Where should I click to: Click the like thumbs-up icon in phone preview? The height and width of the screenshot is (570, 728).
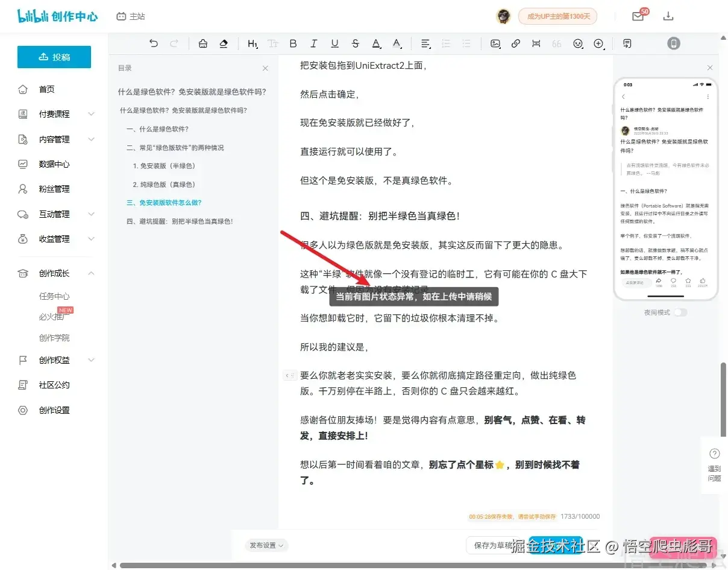tap(703, 280)
